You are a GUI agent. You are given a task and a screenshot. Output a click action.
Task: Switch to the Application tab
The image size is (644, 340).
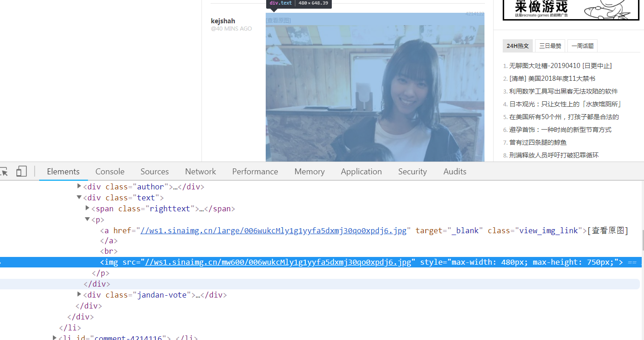point(361,172)
